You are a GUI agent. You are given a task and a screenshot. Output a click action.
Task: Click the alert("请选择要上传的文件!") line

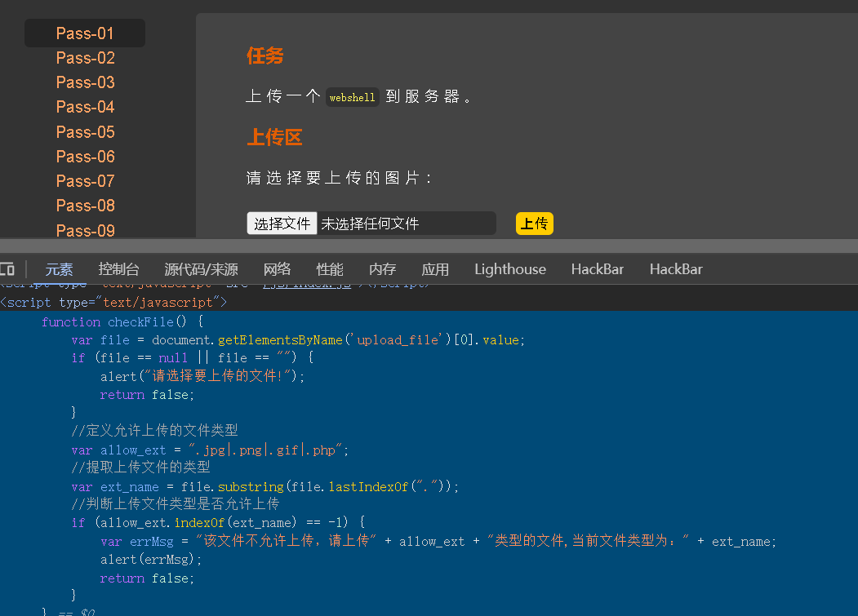click(x=202, y=376)
